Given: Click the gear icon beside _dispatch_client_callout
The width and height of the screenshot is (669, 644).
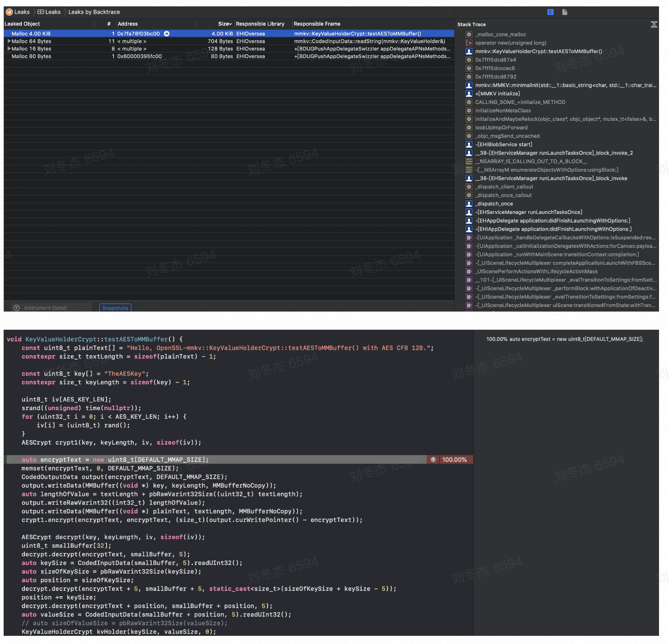Looking at the screenshot, I should 469,187.
